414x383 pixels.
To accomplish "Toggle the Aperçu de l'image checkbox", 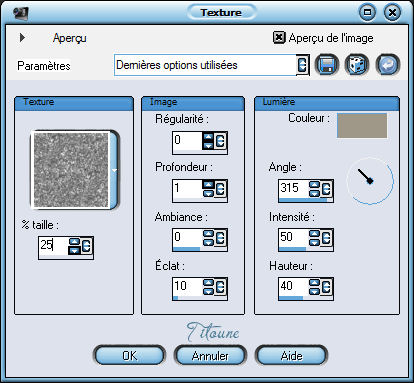I will (279, 38).
